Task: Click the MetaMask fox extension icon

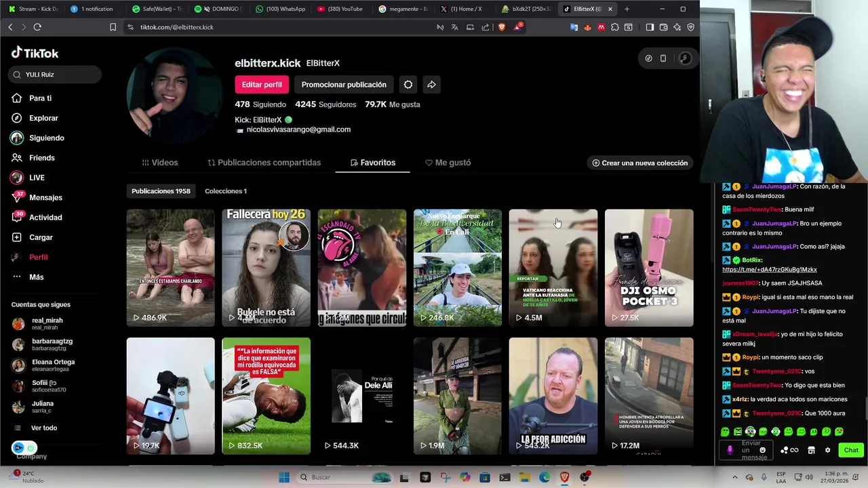Action: (x=588, y=27)
